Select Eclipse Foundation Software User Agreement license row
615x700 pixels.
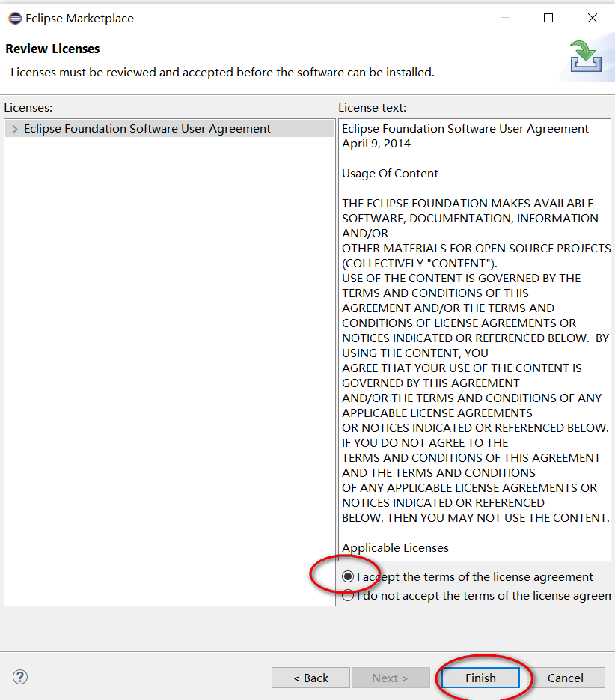click(x=170, y=129)
